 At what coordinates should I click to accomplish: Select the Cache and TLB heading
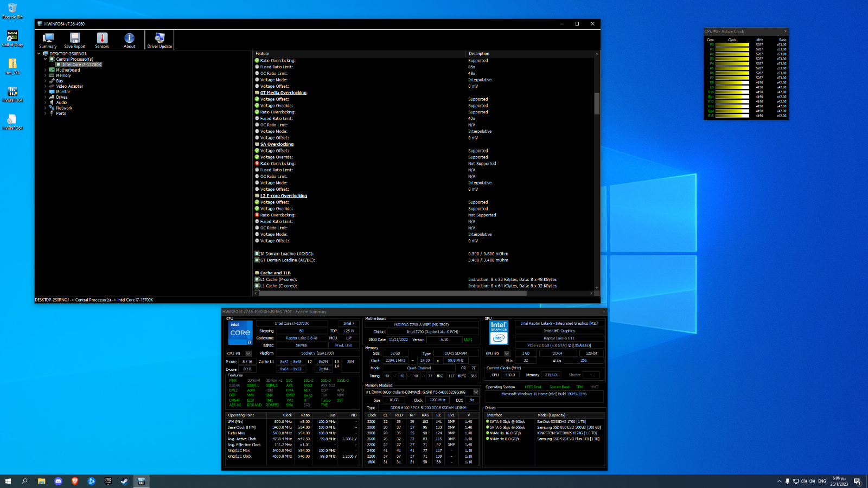click(x=275, y=273)
